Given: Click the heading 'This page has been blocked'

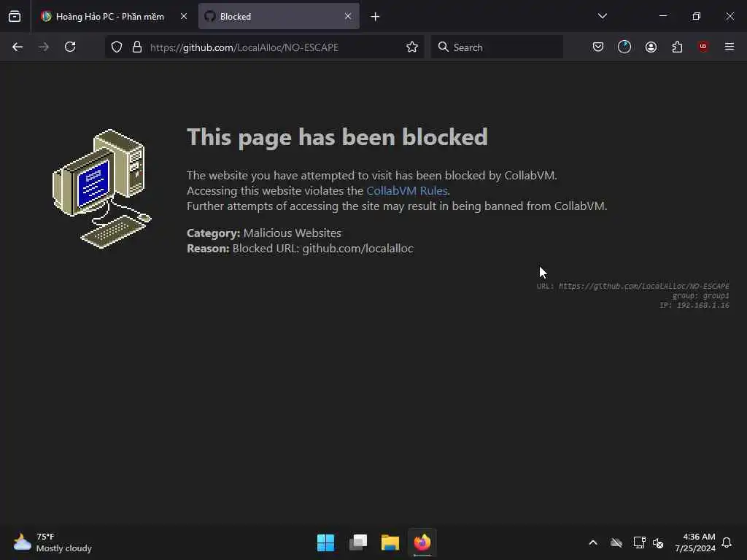Looking at the screenshot, I should tap(337, 137).
